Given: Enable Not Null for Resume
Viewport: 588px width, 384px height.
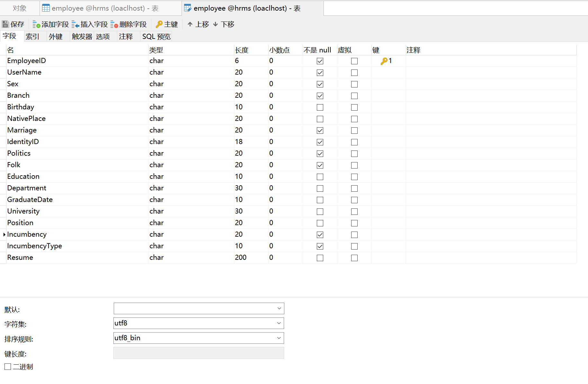Looking at the screenshot, I should tap(320, 258).
